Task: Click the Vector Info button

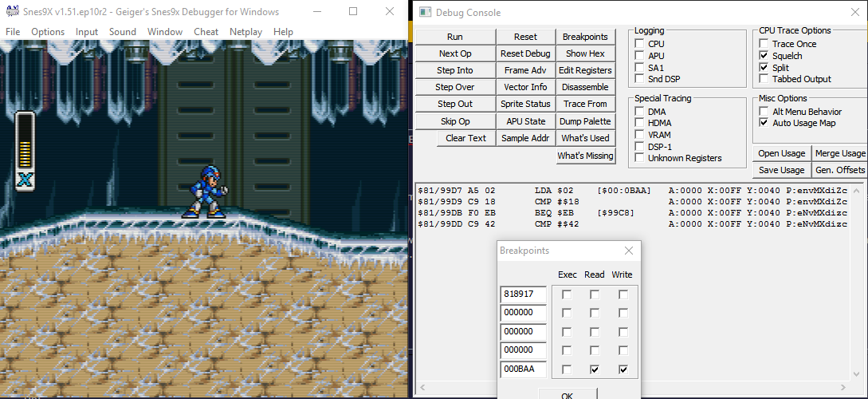Action: [525, 87]
